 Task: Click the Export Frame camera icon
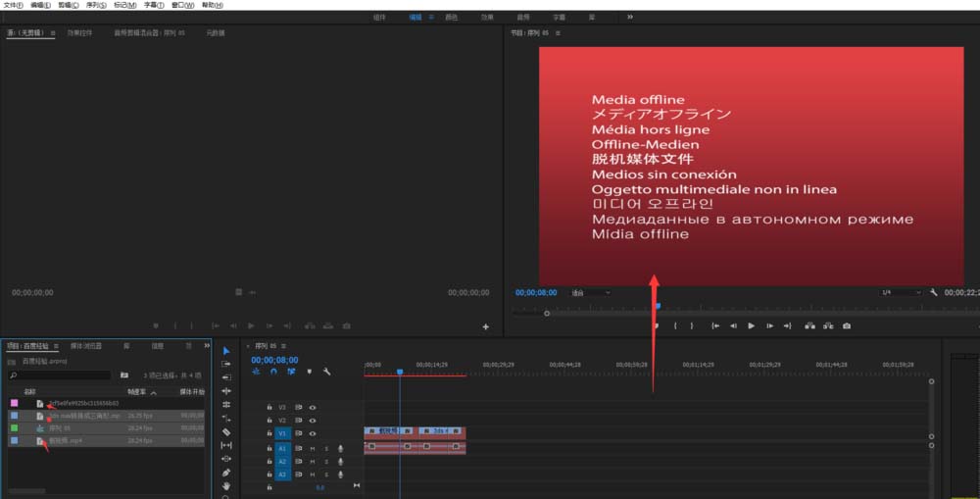pos(847,325)
